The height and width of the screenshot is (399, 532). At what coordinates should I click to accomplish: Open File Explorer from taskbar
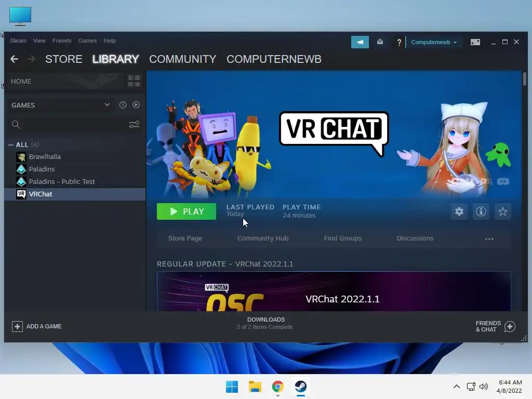255,387
